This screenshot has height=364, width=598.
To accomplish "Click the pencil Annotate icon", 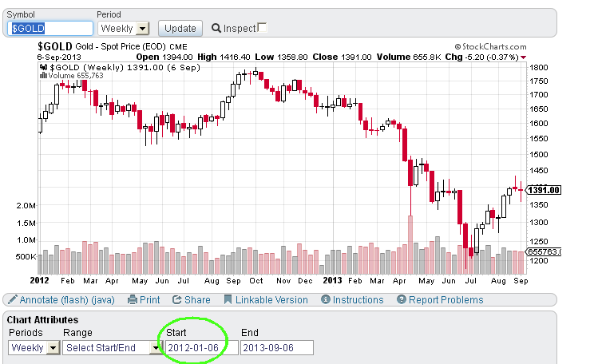I will point(13,299).
